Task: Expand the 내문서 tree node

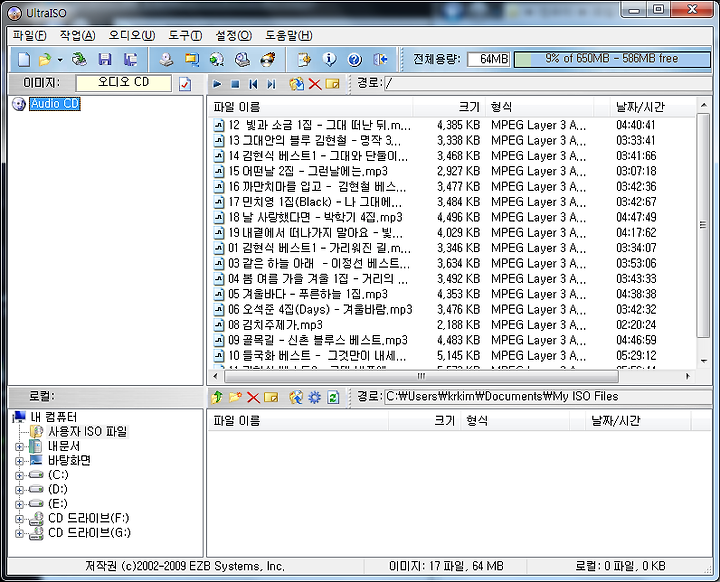Action: [19, 446]
